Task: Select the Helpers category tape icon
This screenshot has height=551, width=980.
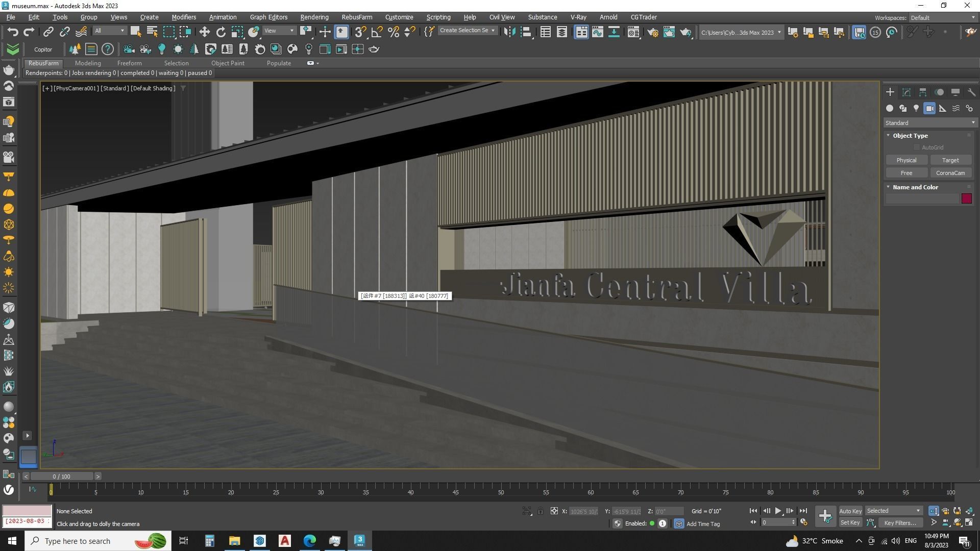Action: pyautogui.click(x=943, y=108)
